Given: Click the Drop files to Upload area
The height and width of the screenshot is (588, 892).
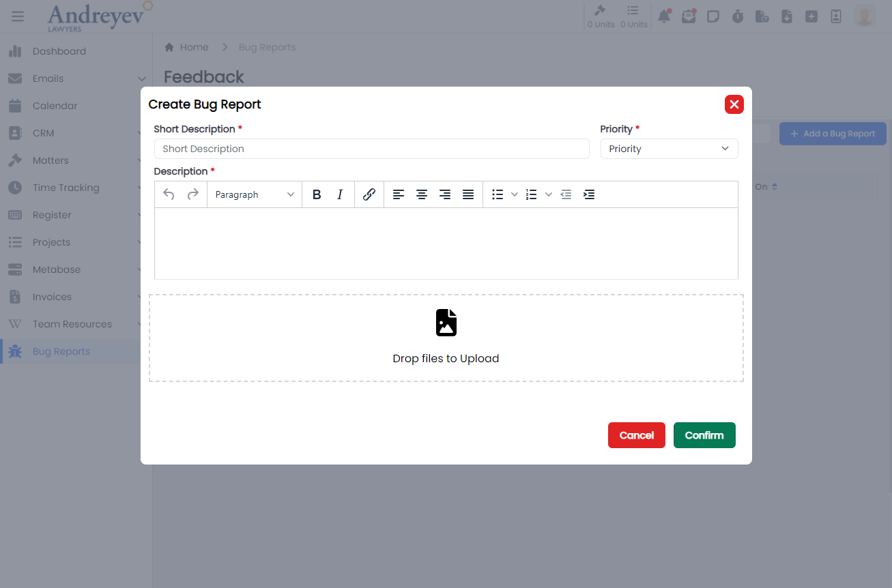Looking at the screenshot, I should 446,338.
